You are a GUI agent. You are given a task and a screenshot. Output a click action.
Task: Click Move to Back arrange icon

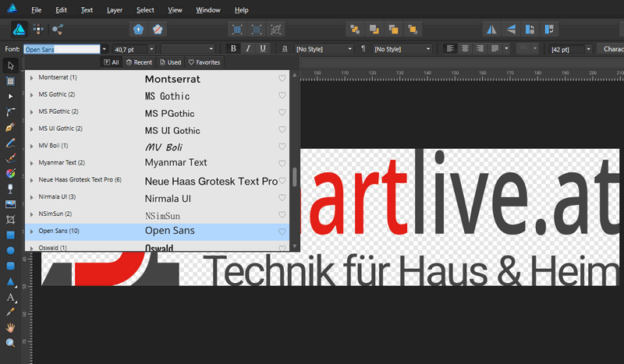click(355, 29)
